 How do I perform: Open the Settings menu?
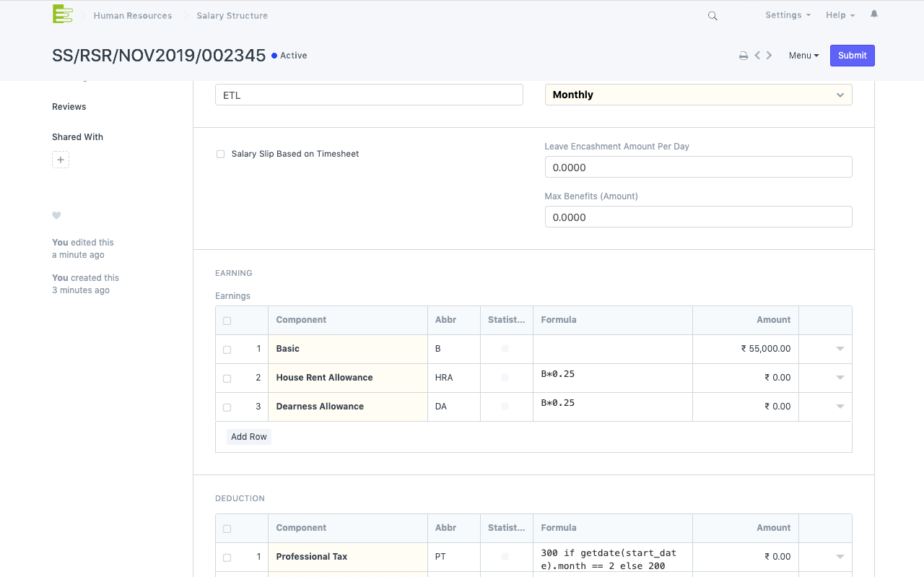point(788,15)
